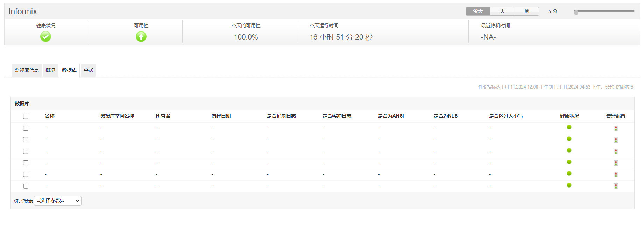Image resolution: width=644 pixels, height=226 pixels.
Task: Check the fifth database row checkbox
Action: (26, 174)
